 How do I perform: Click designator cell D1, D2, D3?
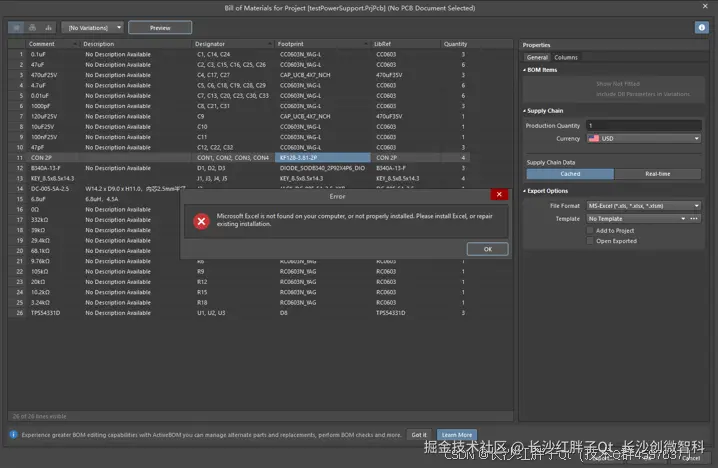click(x=234, y=168)
